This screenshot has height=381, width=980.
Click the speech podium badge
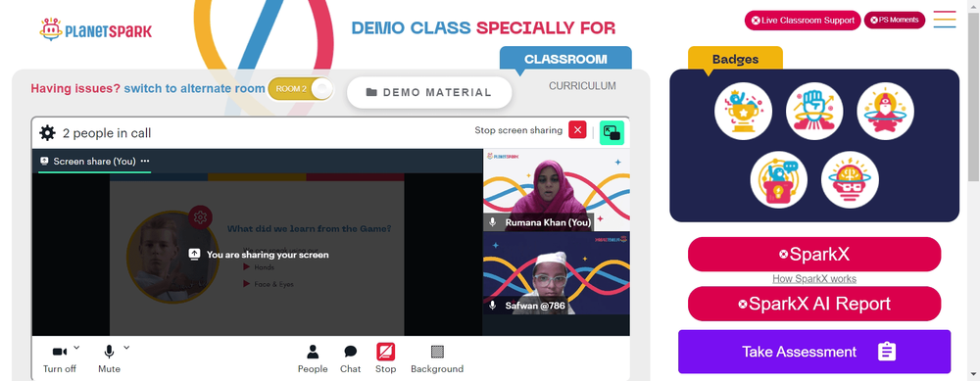(x=779, y=180)
